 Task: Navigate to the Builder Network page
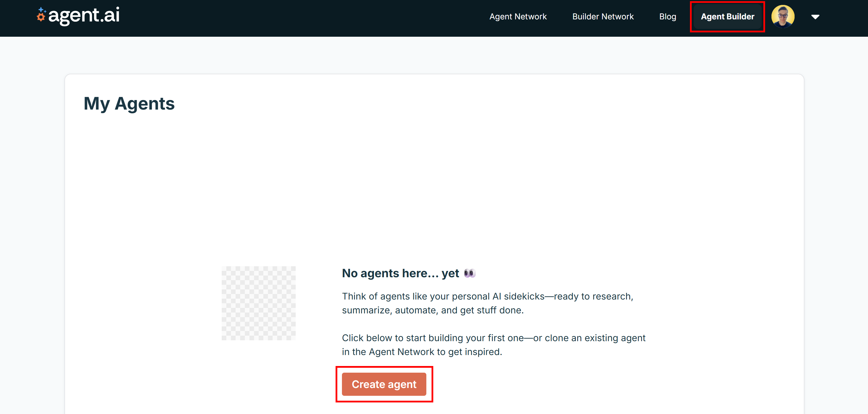tap(603, 16)
